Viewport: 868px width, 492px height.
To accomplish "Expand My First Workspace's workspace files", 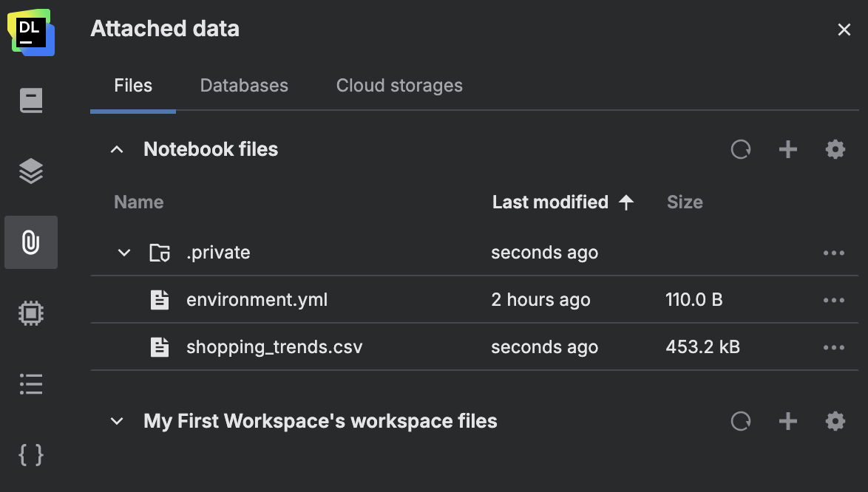I will point(117,420).
